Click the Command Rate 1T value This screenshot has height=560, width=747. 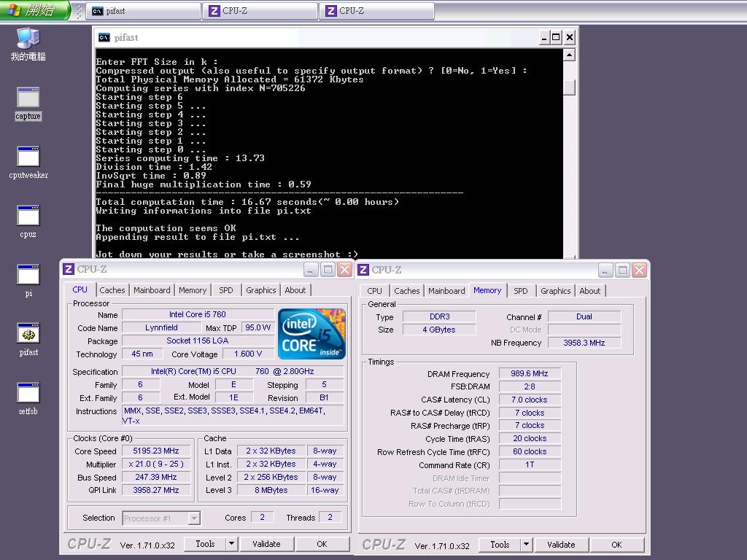[x=530, y=464]
